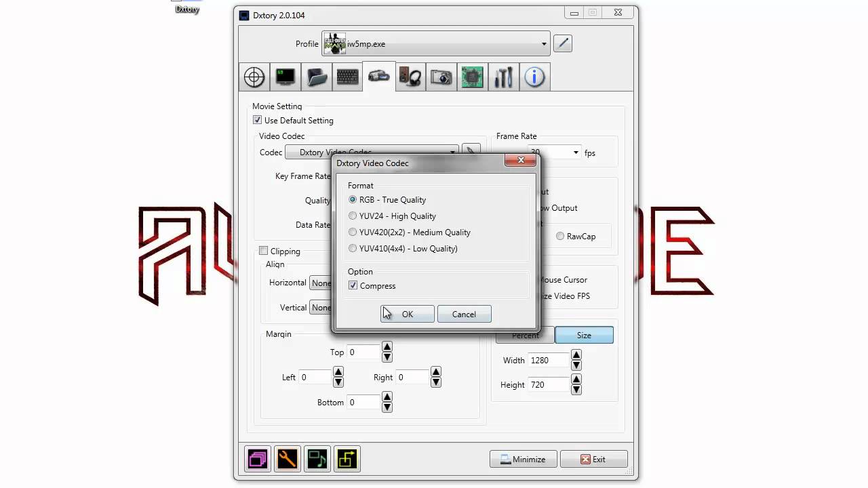Image resolution: width=868 pixels, height=488 pixels.
Task: Open the folder settings tab
Action: (317, 77)
